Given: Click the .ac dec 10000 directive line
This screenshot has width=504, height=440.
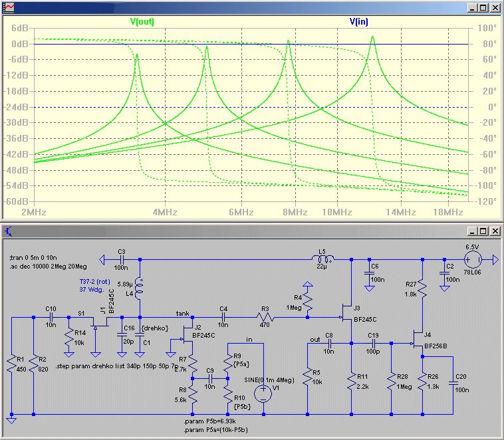Looking at the screenshot, I should [47, 267].
